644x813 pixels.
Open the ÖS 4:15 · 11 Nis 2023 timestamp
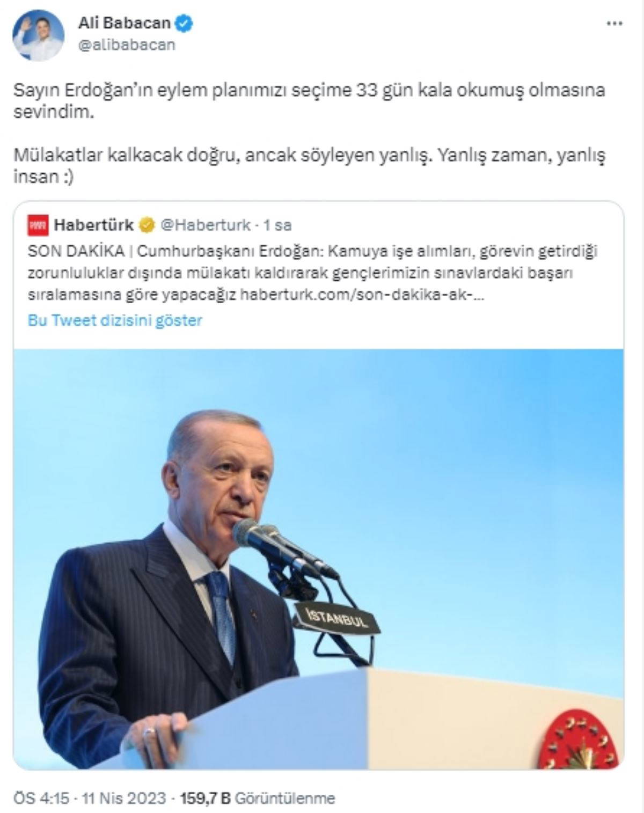pos(90,798)
